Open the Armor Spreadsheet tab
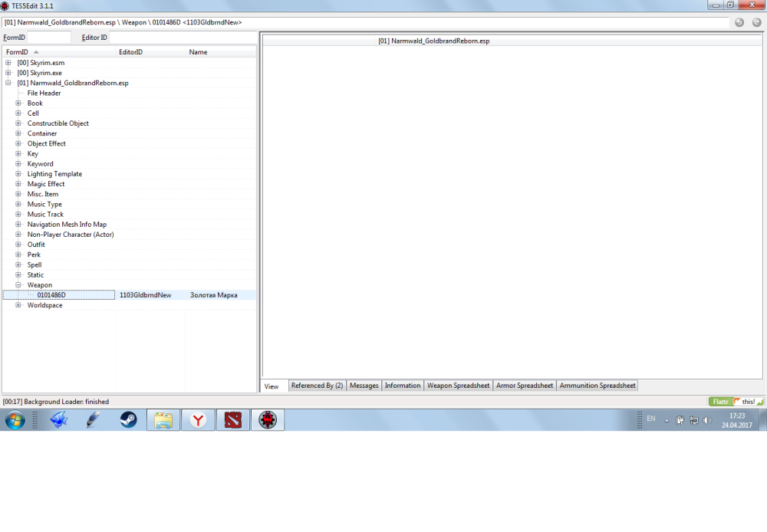This screenshot has width=767, height=532. [525, 386]
